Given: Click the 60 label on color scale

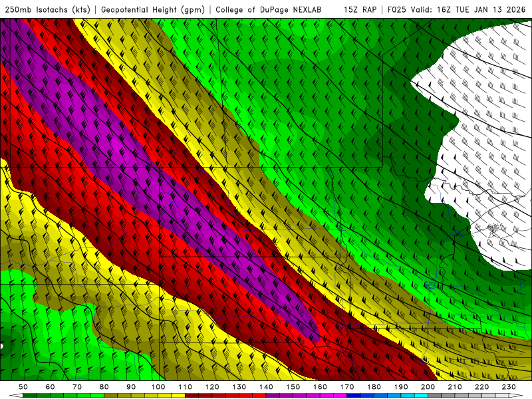Looking at the screenshot, I should pyautogui.click(x=51, y=387).
